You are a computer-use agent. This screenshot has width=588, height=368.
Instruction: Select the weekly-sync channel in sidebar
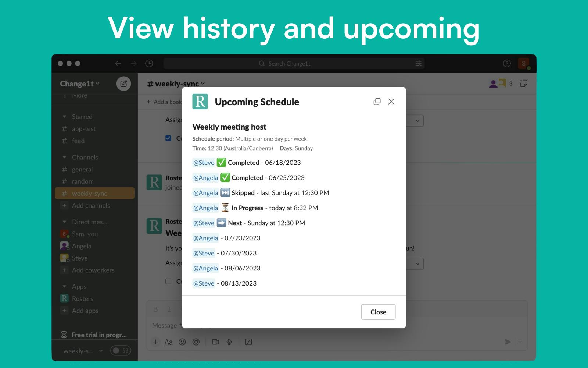(x=95, y=193)
